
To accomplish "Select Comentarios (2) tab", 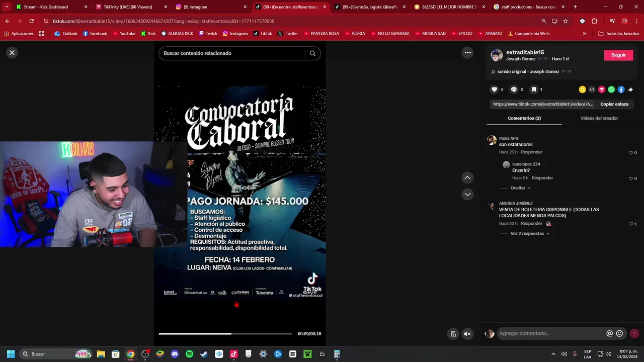I will tap(524, 118).
